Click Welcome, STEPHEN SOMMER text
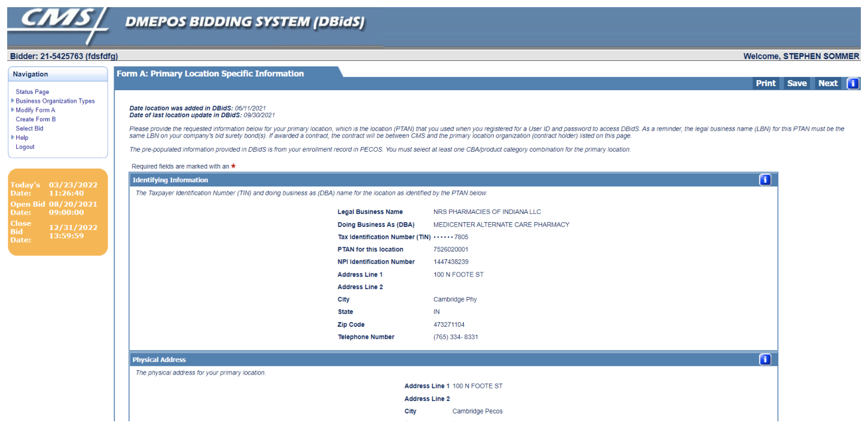Viewport: 868px width, 429px height. coord(801,56)
